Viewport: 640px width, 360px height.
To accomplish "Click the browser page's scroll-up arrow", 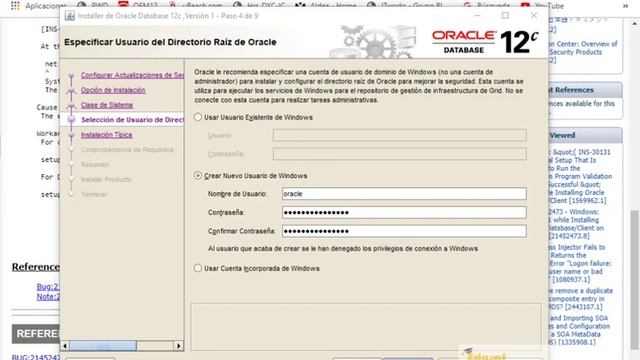I will [635, 24].
